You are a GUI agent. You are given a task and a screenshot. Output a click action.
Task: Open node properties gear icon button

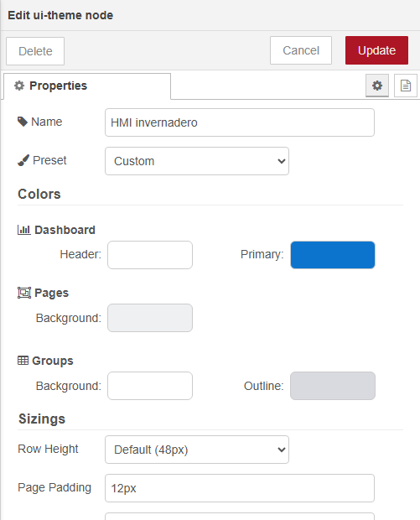point(377,86)
